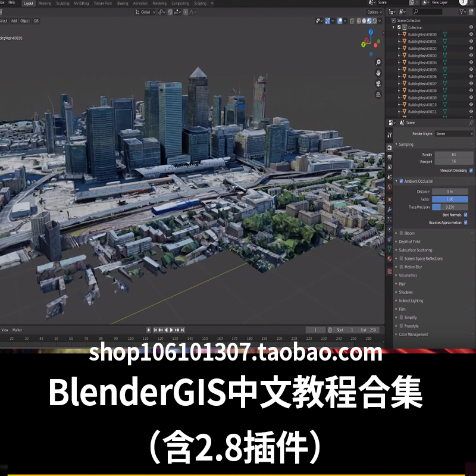Enable the Motion Blur checkbox
The height and width of the screenshot is (476, 476).
401,267
